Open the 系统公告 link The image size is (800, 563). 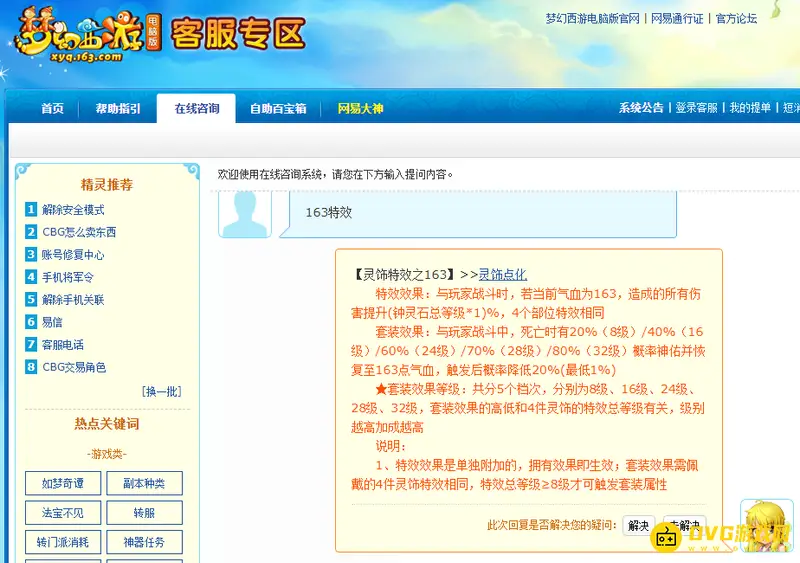click(641, 108)
